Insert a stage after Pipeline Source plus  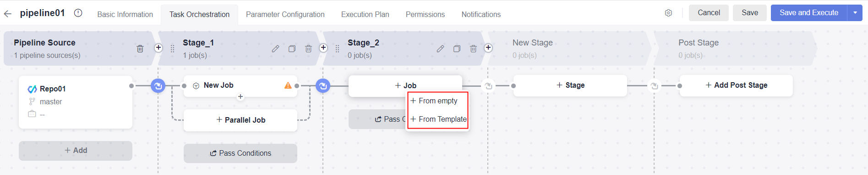[x=158, y=48]
